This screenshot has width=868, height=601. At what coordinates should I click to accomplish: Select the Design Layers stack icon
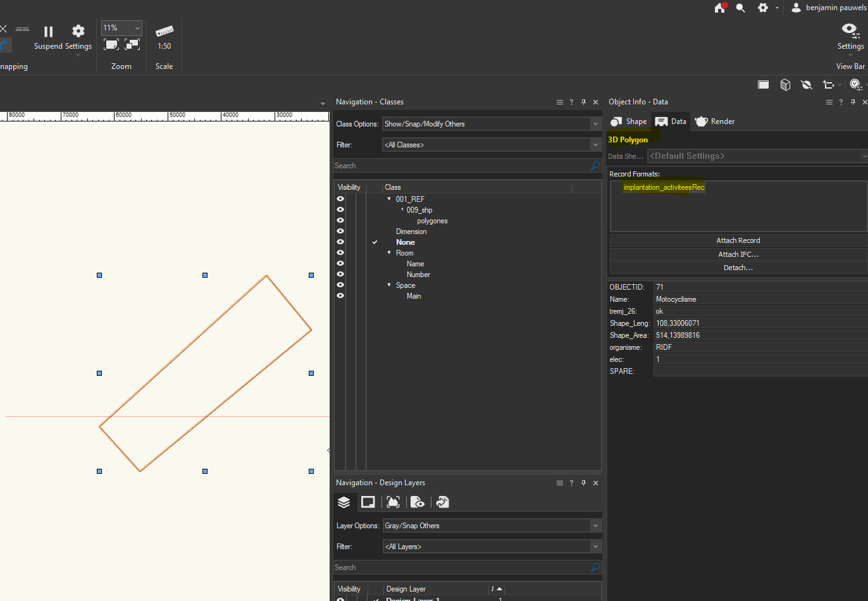[x=344, y=502]
